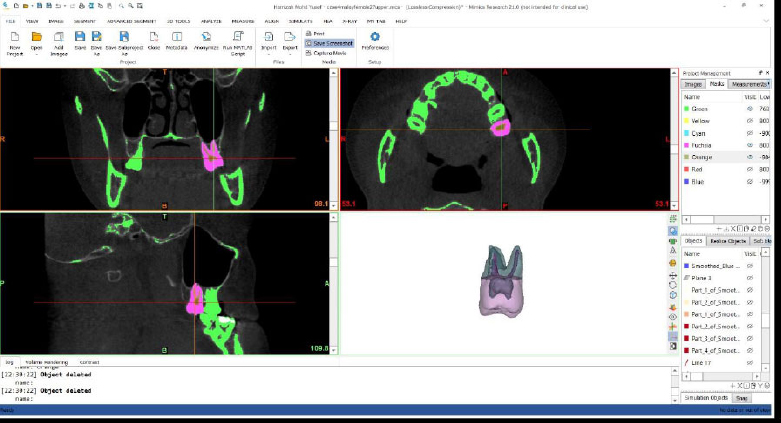Screen dimensions: 781x423
Task: Toggle visibility of the Fuchsia mask
Action: (750, 145)
